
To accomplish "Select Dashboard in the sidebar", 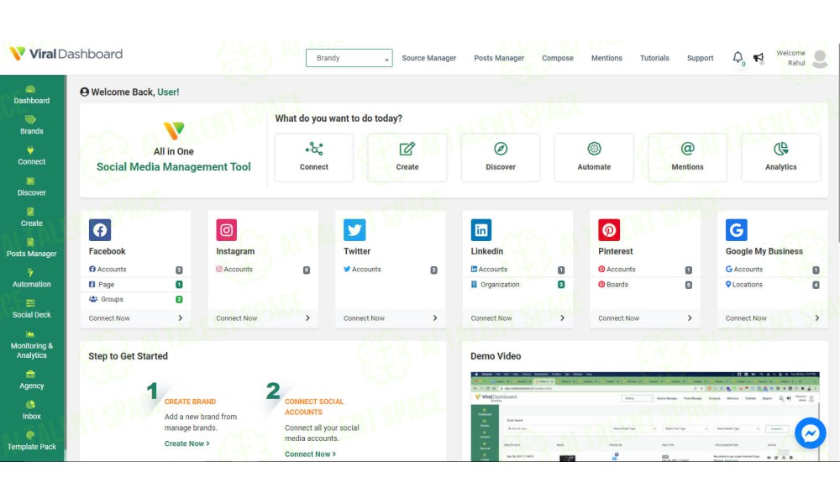I will click(x=32, y=95).
